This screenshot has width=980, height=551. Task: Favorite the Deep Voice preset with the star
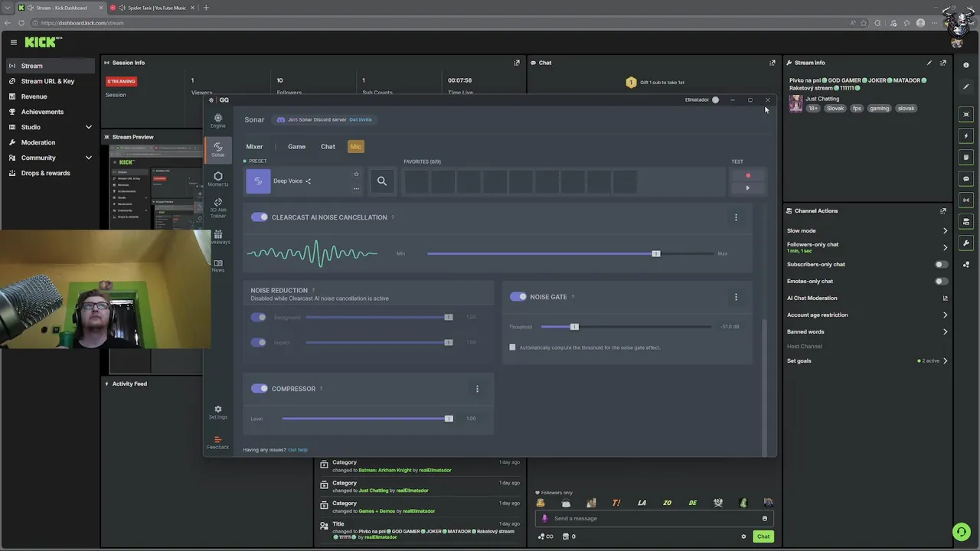(x=356, y=174)
